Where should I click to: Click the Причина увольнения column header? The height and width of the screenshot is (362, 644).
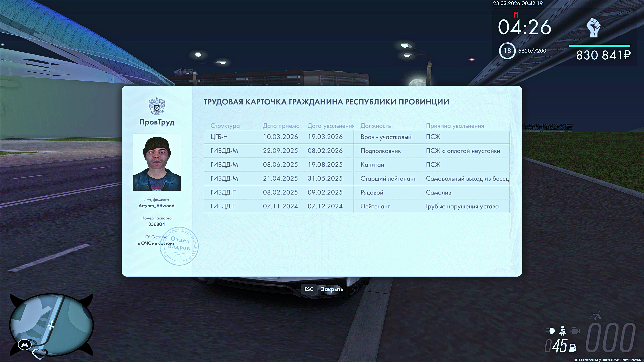(455, 126)
